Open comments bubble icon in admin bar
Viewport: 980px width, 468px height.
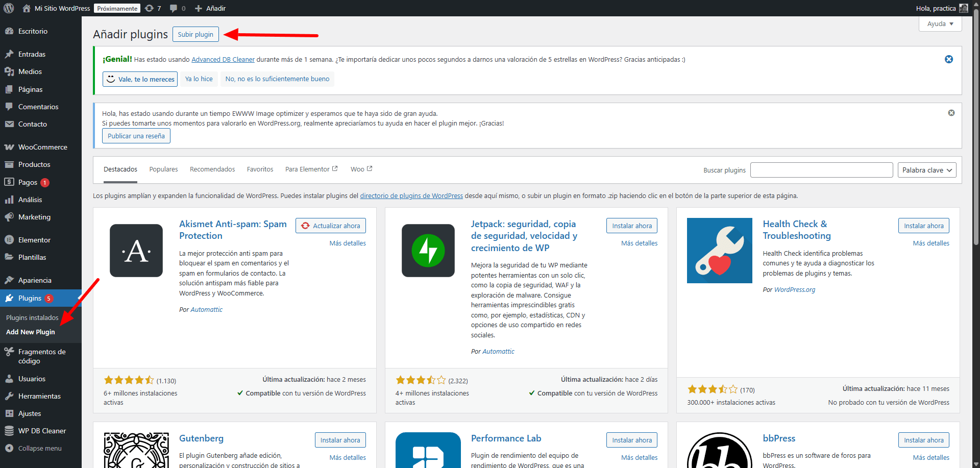point(177,8)
